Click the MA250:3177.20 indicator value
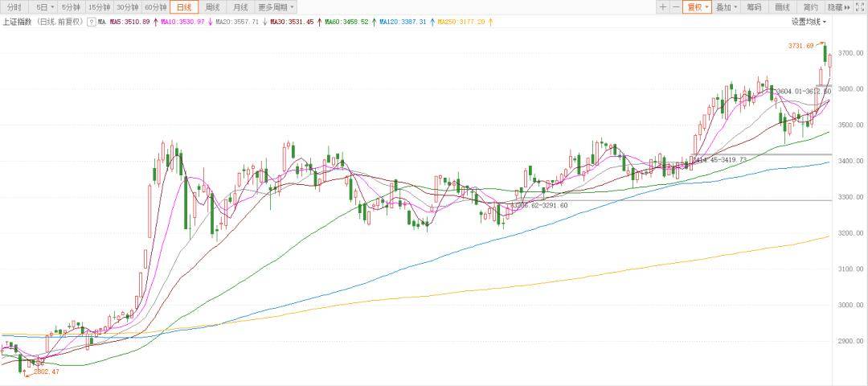Image resolution: width=868 pixels, height=386 pixels. [461, 23]
